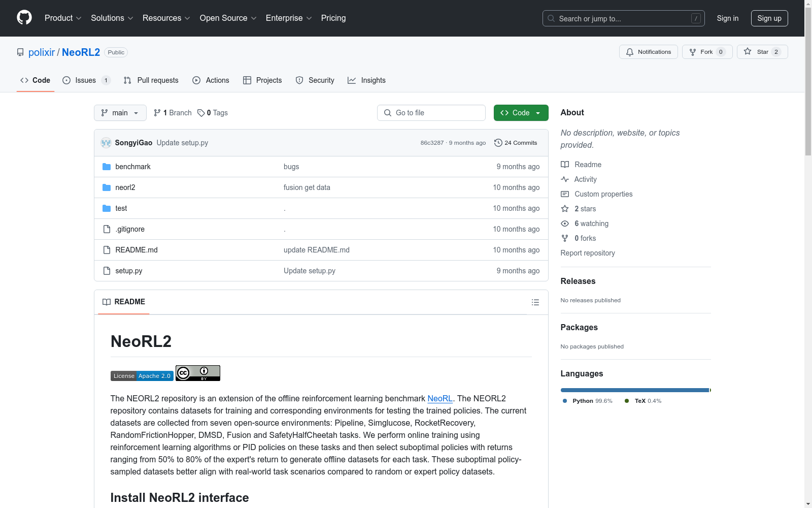Open SongyiGao's author link
This screenshot has width=812, height=508.
point(133,143)
